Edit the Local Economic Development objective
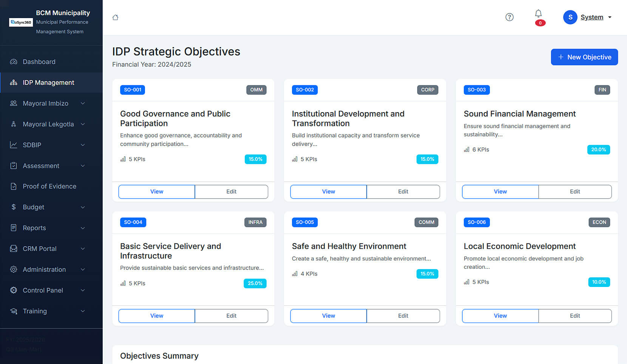The image size is (627, 364). point(574,316)
